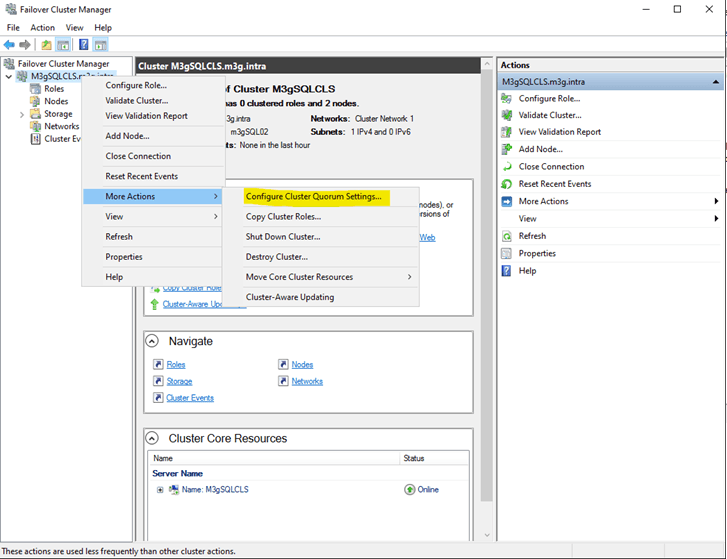Screen dimensions: 727x559
Task: Click the green Online status icon
Action: pyautogui.click(x=409, y=489)
